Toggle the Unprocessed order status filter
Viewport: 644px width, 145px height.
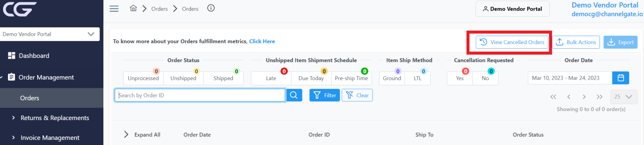click(143, 78)
